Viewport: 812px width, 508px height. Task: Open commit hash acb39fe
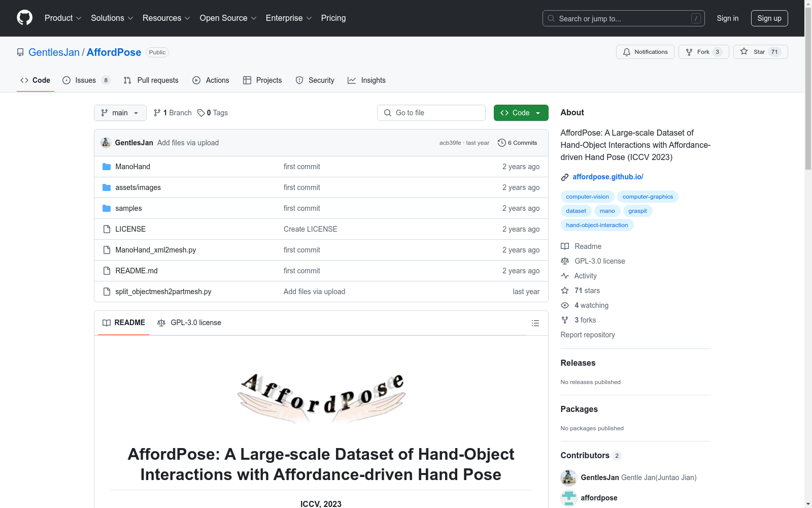click(450, 143)
